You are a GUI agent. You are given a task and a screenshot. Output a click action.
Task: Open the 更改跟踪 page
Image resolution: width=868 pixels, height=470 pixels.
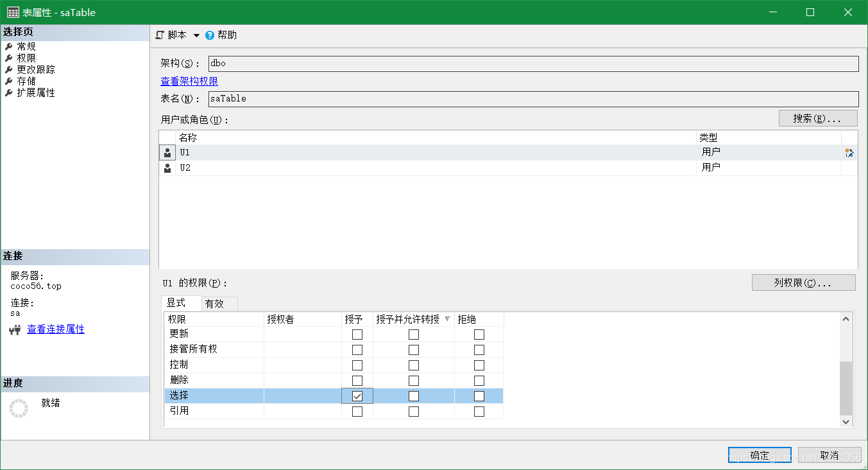36,70
